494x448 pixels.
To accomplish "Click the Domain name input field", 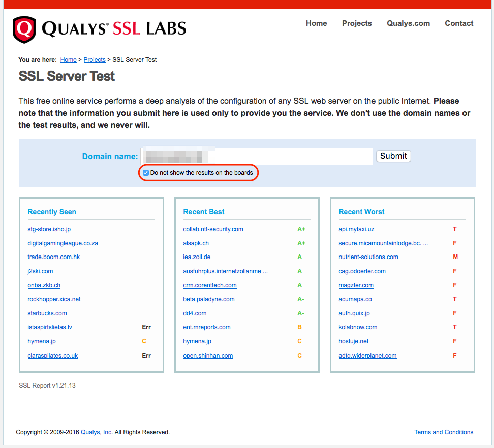I will (257, 156).
